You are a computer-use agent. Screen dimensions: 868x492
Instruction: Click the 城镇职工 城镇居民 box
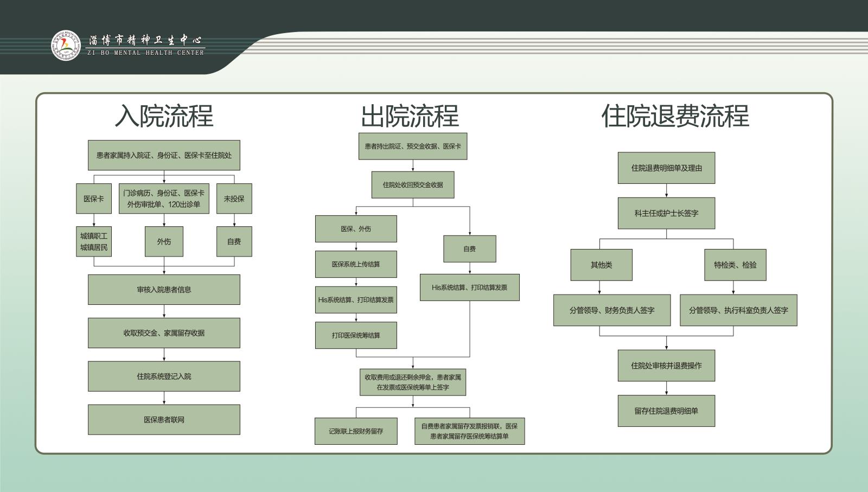pyautogui.click(x=94, y=241)
